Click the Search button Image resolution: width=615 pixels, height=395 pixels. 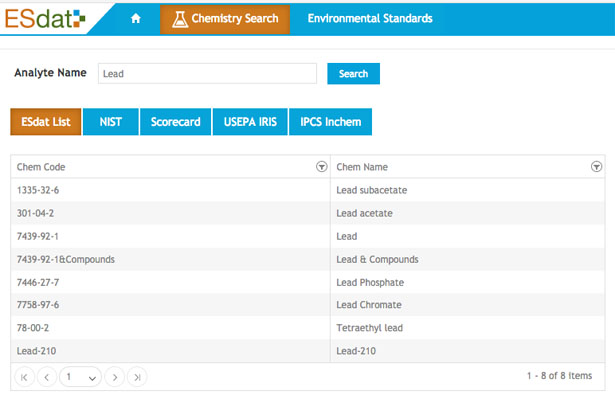tap(353, 73)
